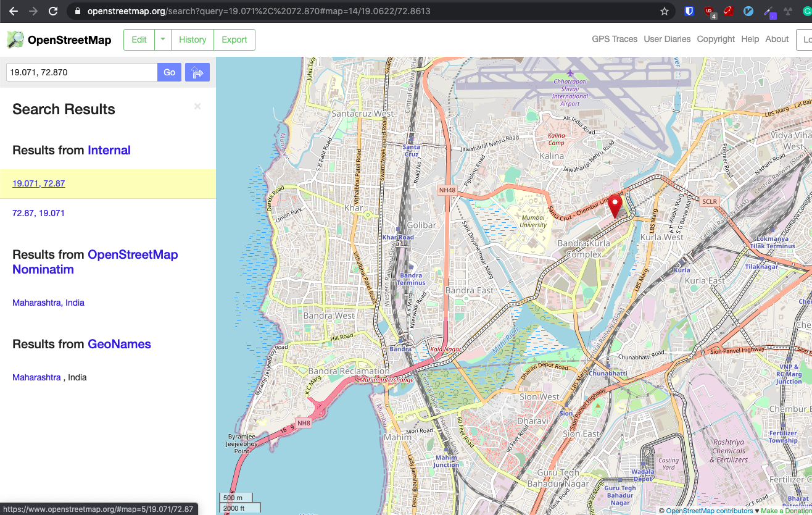Bookmark the page using the star icon
The height and width of the screenshot is (515, 812).
pyautogui.click(x=663, y=10)
